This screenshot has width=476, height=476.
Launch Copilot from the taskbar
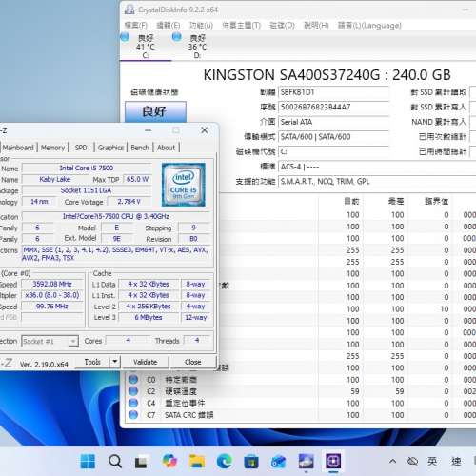pyautogui.click(x=169, y=461)
